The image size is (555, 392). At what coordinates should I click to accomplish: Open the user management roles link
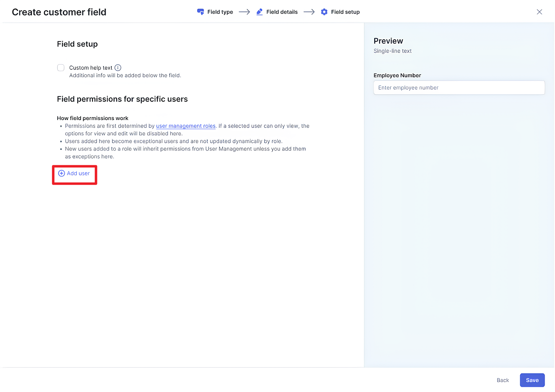pos(186,126)
